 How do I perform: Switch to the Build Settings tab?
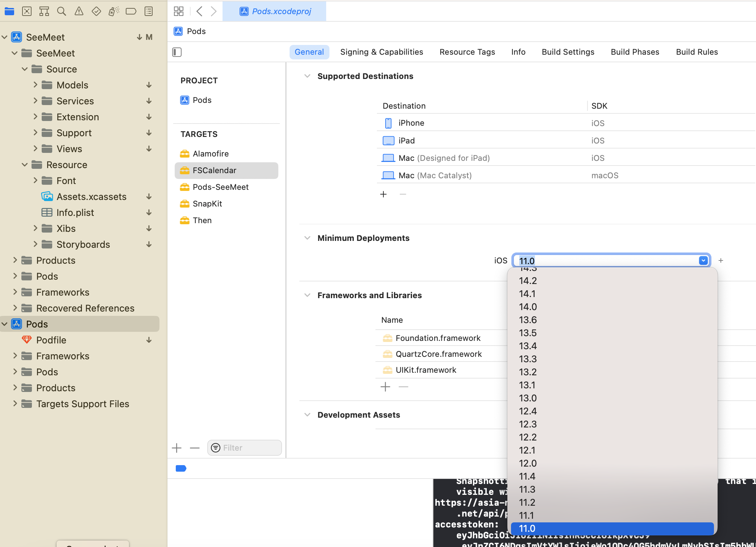pos(568,52)
